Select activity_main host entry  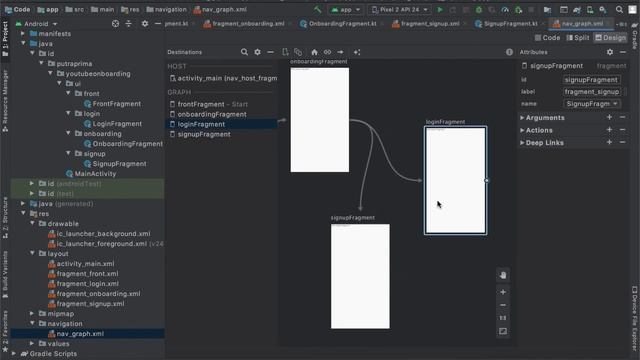pos(222,78)
